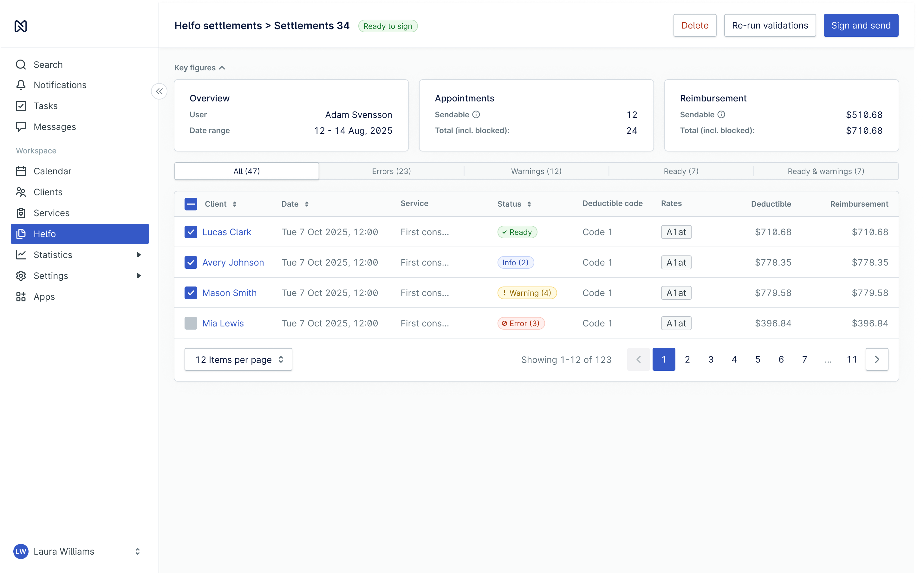Open the Statistics chart icon
Screen dimensions: 924x573
pos(21,255)
